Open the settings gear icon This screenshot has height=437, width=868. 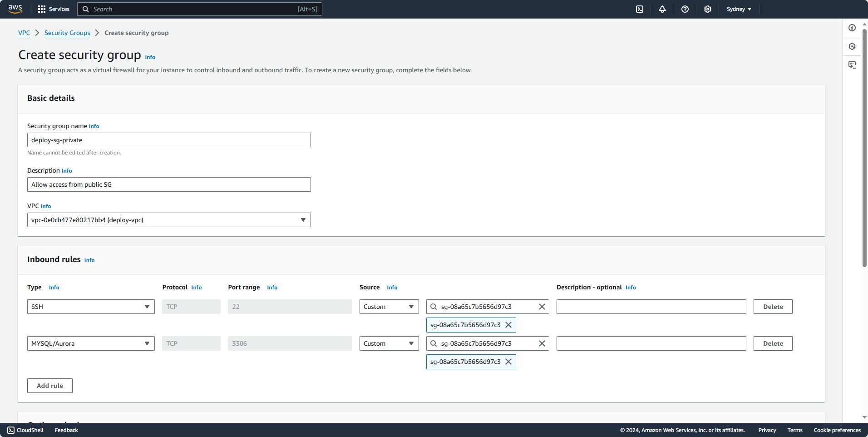click(708, 9)
